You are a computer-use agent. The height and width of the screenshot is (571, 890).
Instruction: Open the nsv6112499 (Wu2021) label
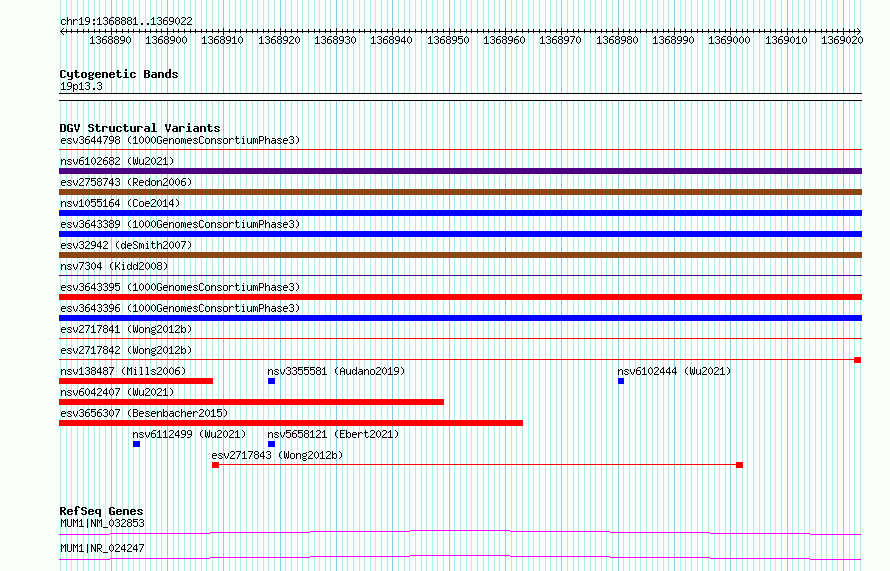[189, 434]
